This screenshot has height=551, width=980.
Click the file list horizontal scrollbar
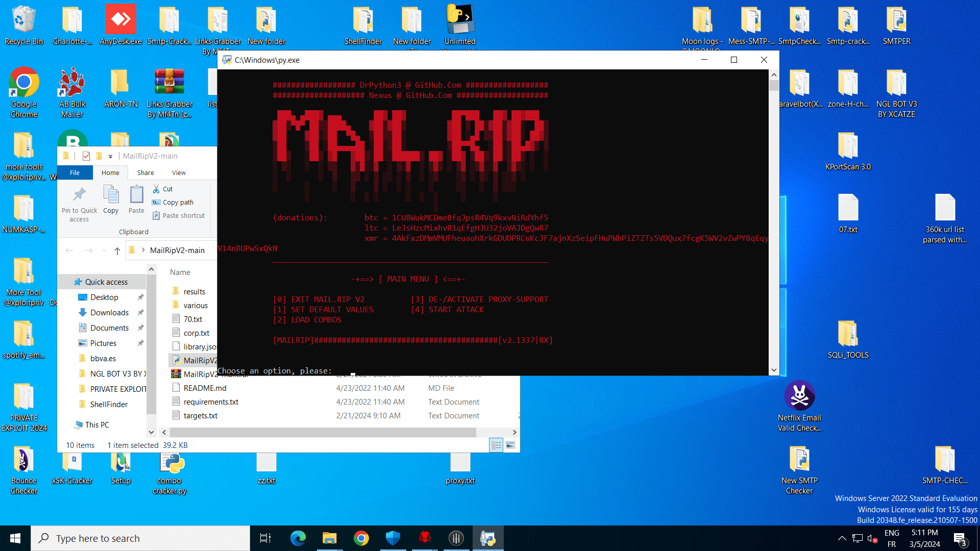(x=323, y=433)
